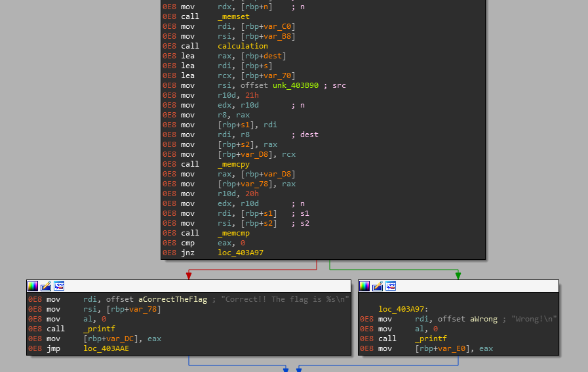The width and height of the screenshot is (588, 372).
Task: Click var_70 in lea rcx line
Action: tap(277, 76)
